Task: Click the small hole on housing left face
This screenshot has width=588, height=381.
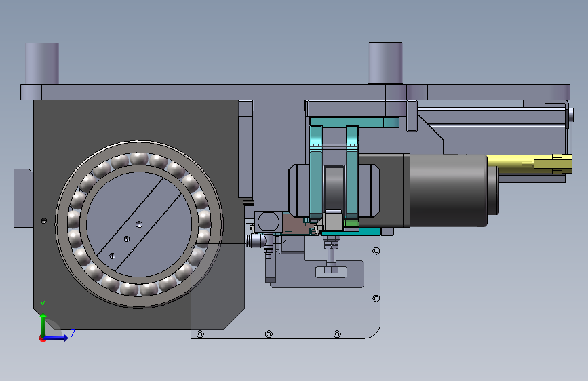Action: click(44, 220)
